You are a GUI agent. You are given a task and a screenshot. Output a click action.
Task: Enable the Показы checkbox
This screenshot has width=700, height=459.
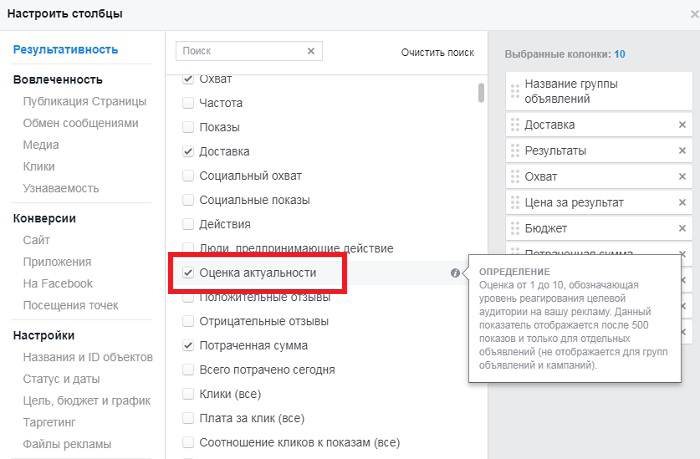[188, 127]
